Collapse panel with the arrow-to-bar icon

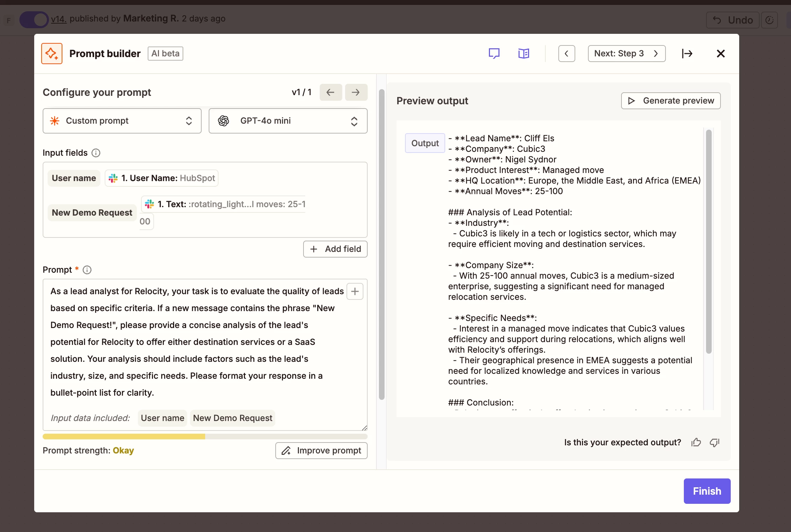pos(687,54)
